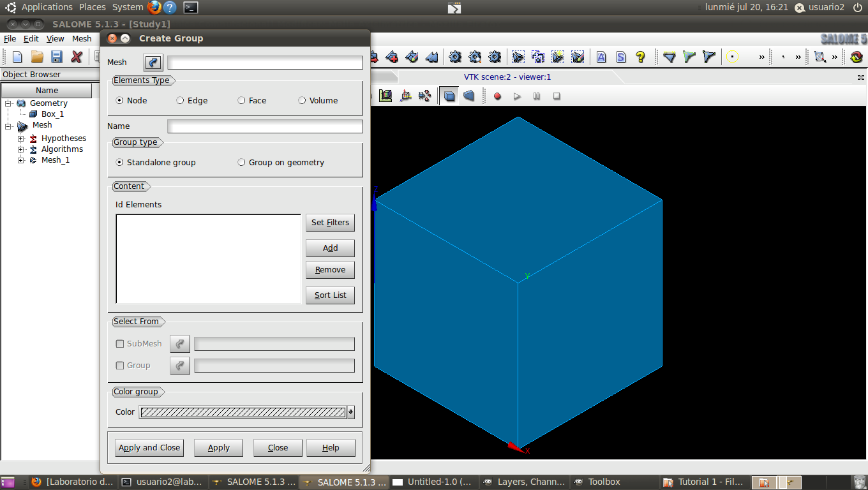Image resolution: width=868 pixels, height=490 pixels.
Task: Click the red and green refresh icon
Action: 857,57
